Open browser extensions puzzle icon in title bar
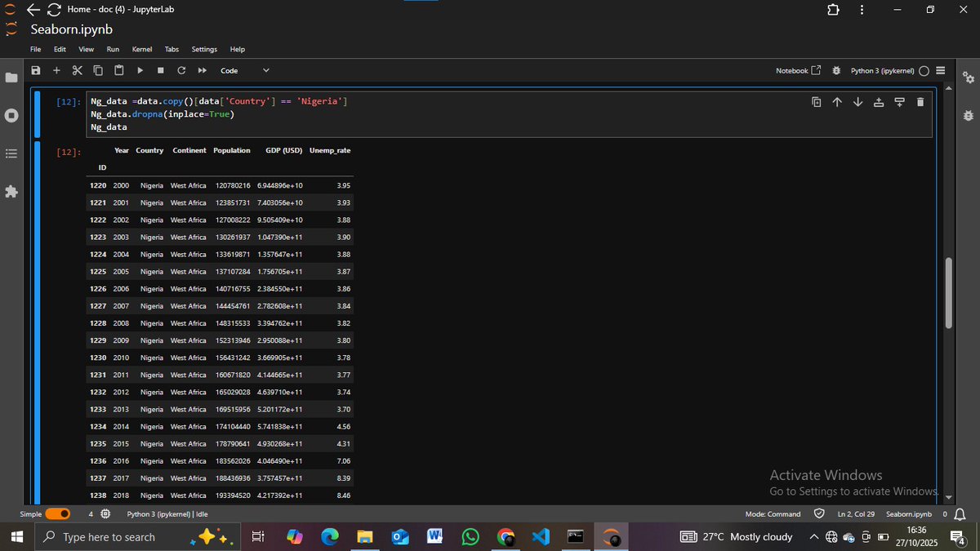Screen dimensions: 980x551 [833, 10]
